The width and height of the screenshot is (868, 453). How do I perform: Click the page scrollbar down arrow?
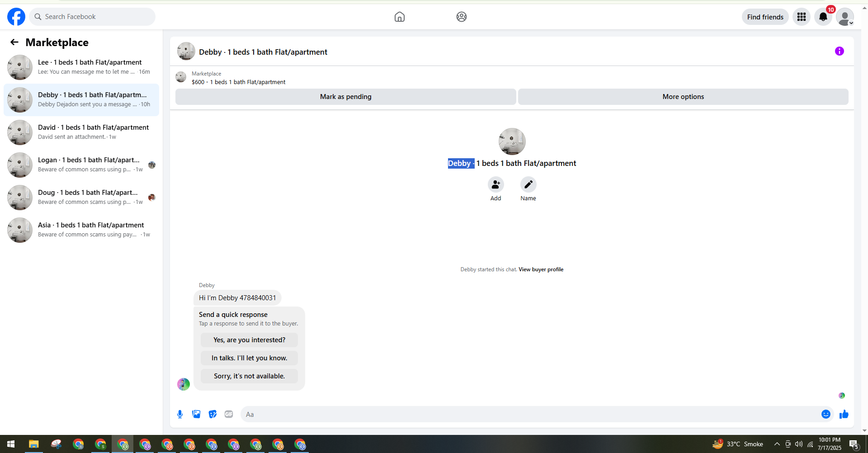click(864, 431)
